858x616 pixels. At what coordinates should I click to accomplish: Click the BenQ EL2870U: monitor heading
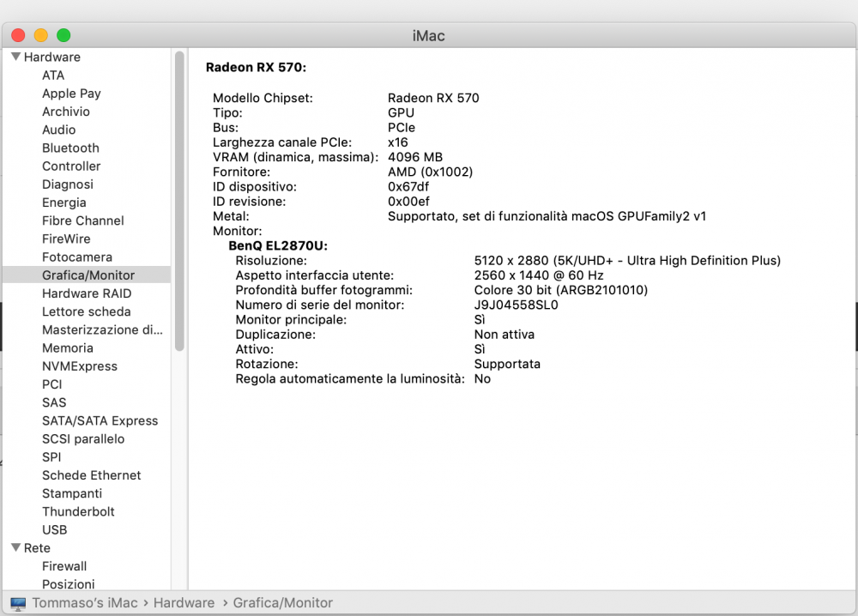pos(278,245)
